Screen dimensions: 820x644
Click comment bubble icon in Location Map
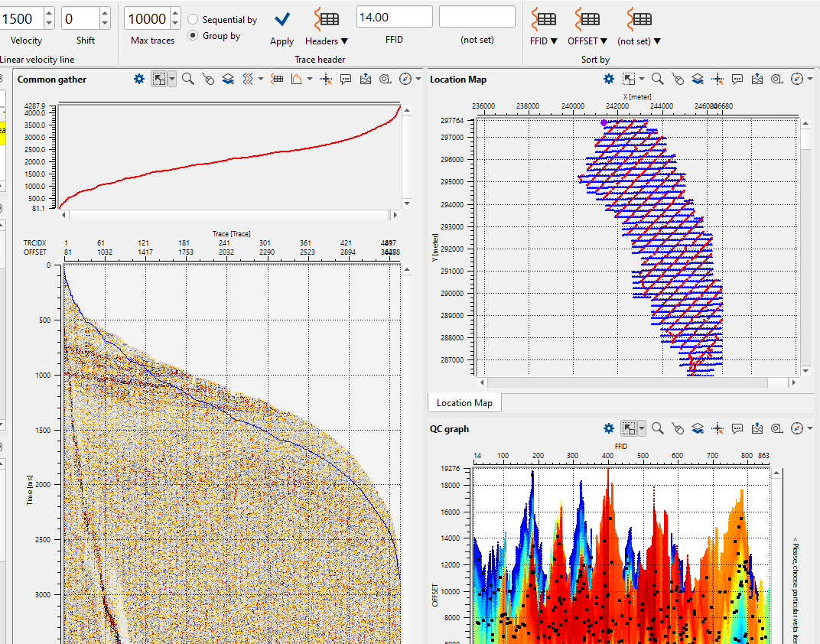pos(737,79)
